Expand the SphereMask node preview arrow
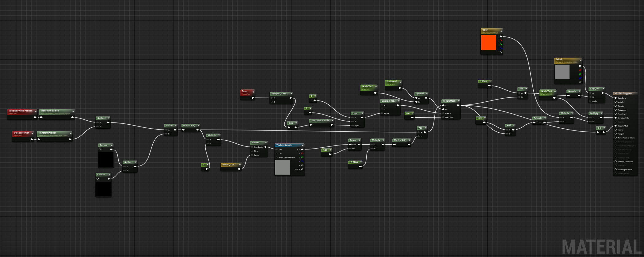Viewport: 644px width, 257px height. [459, 101]
